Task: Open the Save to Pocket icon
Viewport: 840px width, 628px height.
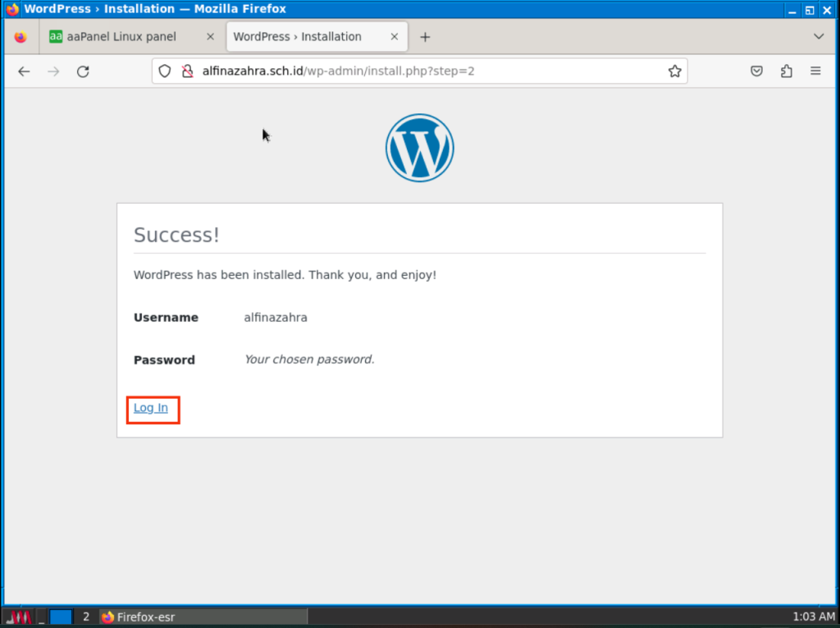Action: [757, 71]
